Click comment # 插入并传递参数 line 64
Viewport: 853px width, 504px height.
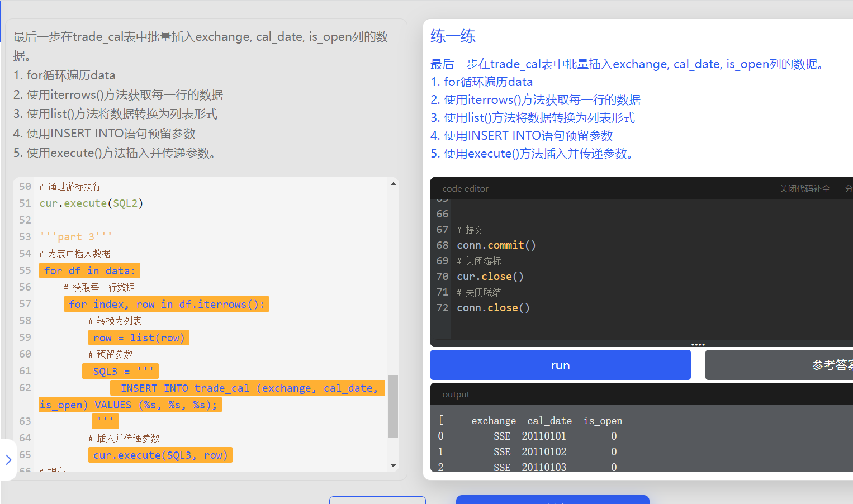point(124,438)
